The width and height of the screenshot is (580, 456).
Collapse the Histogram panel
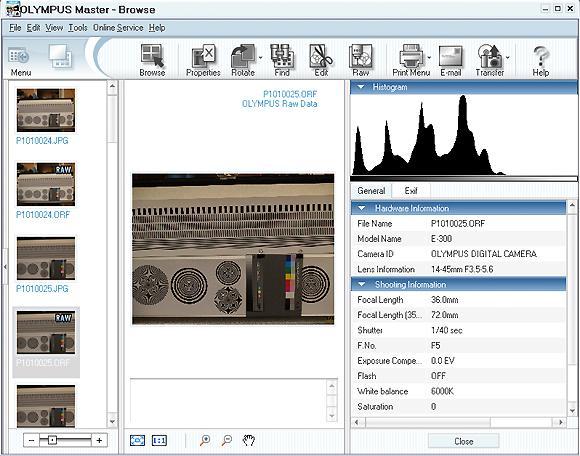tap(361, 87)
